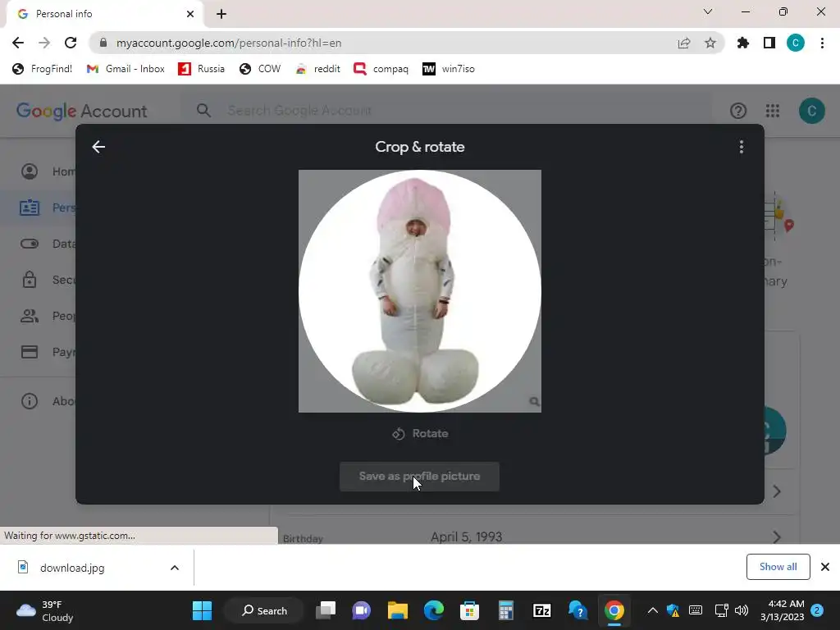The width and height of the screenshot is (840, 630).
Task: Go back from Crop & rotate dialog
Action: [x=98, y=147]
